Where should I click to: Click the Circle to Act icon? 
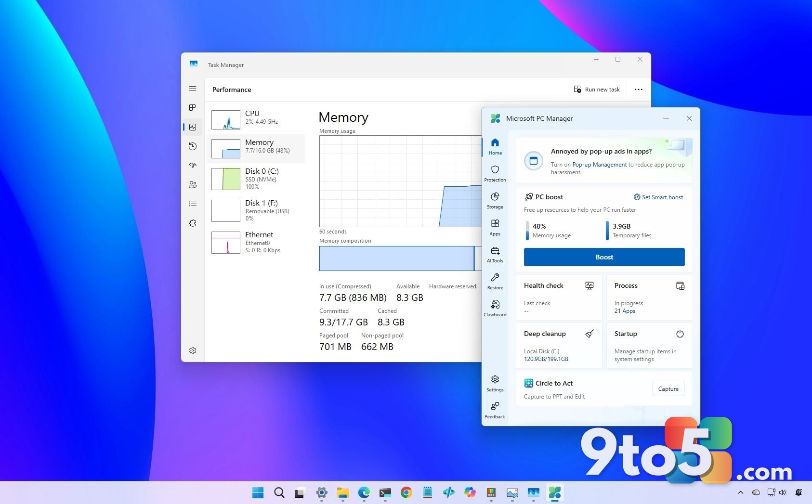(528, 383)
